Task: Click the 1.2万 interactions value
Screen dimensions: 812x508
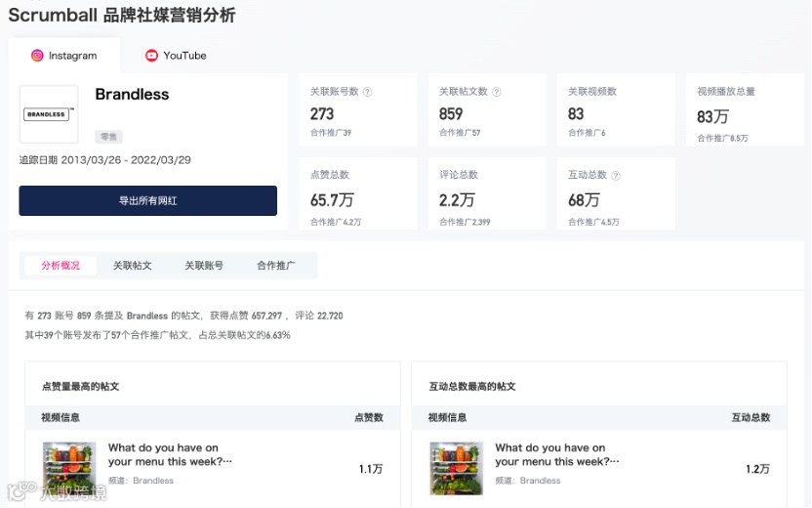Action: pos(757,469)
